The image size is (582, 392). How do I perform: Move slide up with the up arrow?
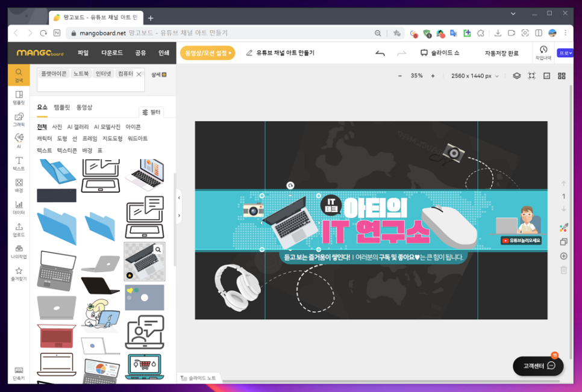coord(563,184)
